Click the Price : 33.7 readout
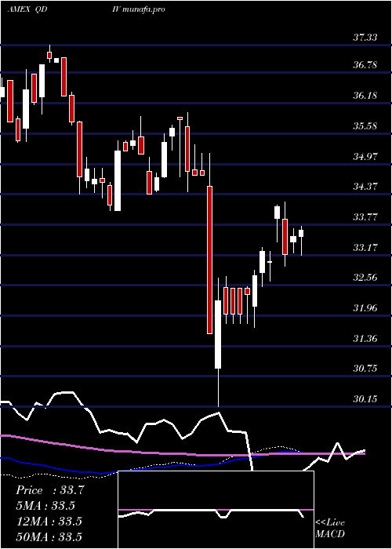Image resolution: width=392 pixels, height=549 pixels. 49,490
